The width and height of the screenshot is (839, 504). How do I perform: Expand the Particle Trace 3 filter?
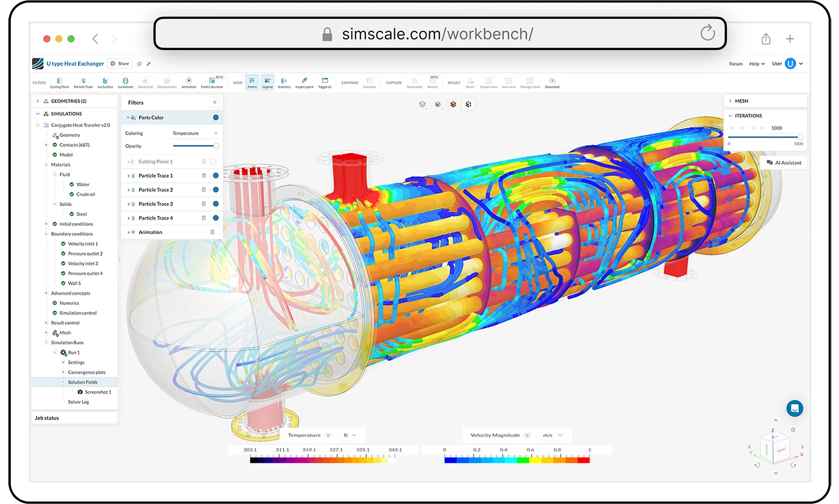click(x=128, y=204)
